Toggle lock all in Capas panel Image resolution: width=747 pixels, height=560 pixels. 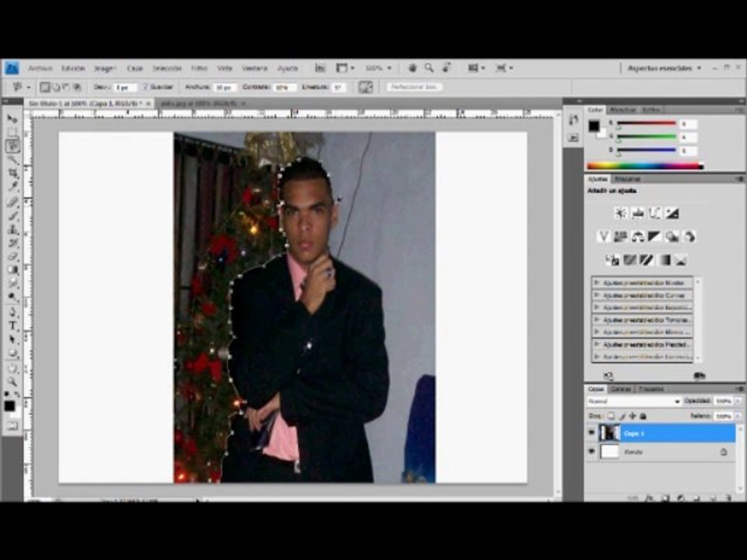[644, 416]
